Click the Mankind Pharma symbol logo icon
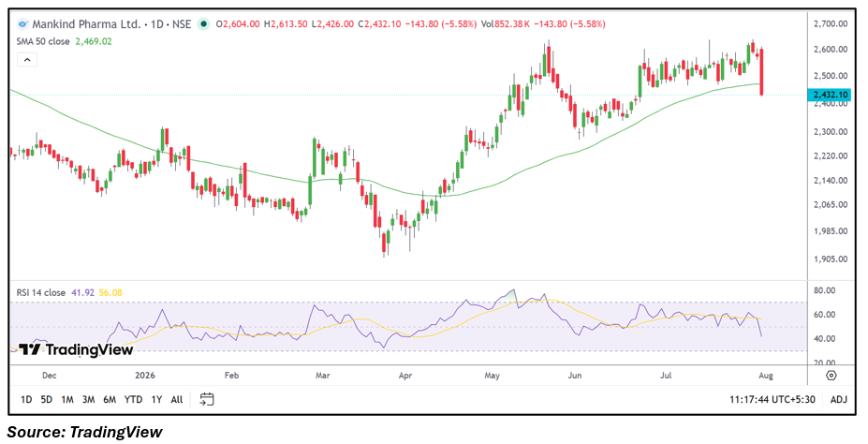The height and width of the screenshot is (444, 868). pyautogui.click(x=22, y=24)
